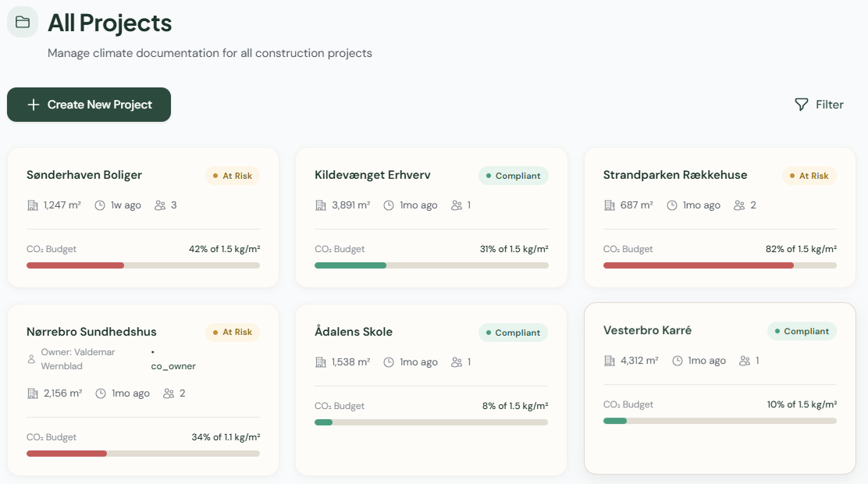
Task: Open the Compliant status on Vesterbro Karré
Action: click(x=802, y=330)
